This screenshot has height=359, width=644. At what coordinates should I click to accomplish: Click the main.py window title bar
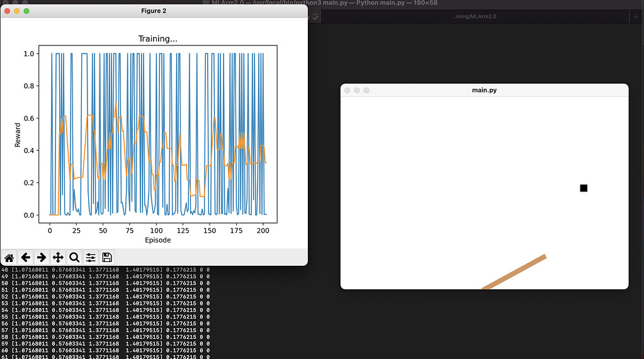pyautogui.click(x=484, y=90)
